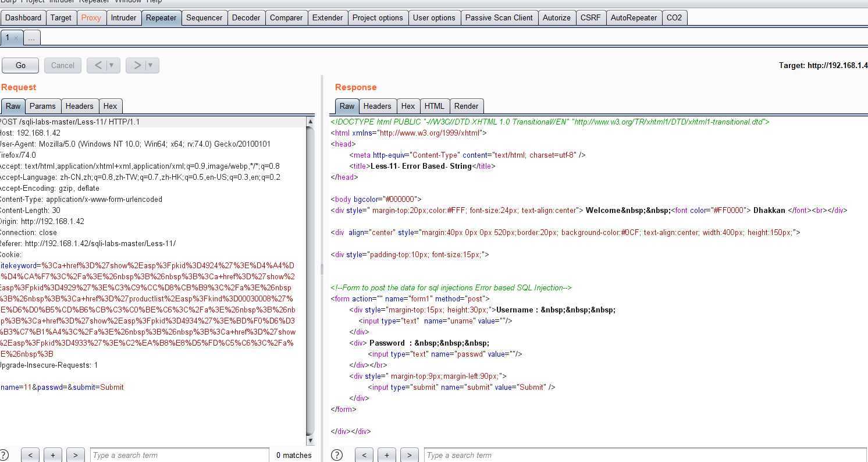Screen dimensions: 868x462
Task: Find previous match in Request search
Action: [30, 455]
